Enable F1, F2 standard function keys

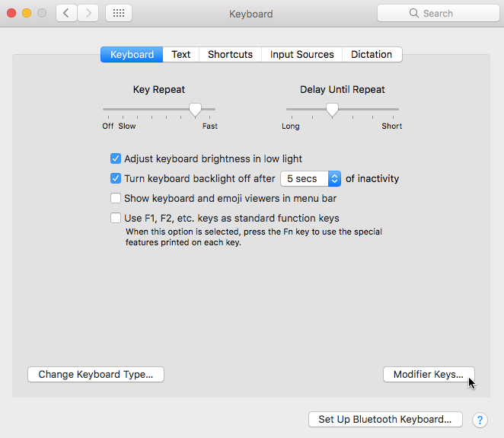(116, 218)
